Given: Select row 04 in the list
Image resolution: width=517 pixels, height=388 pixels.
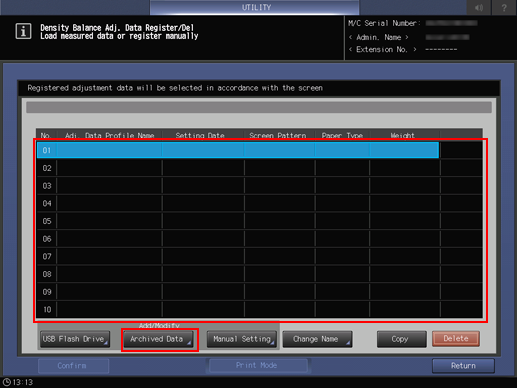Looking at the screenshot, I should 238,203.
